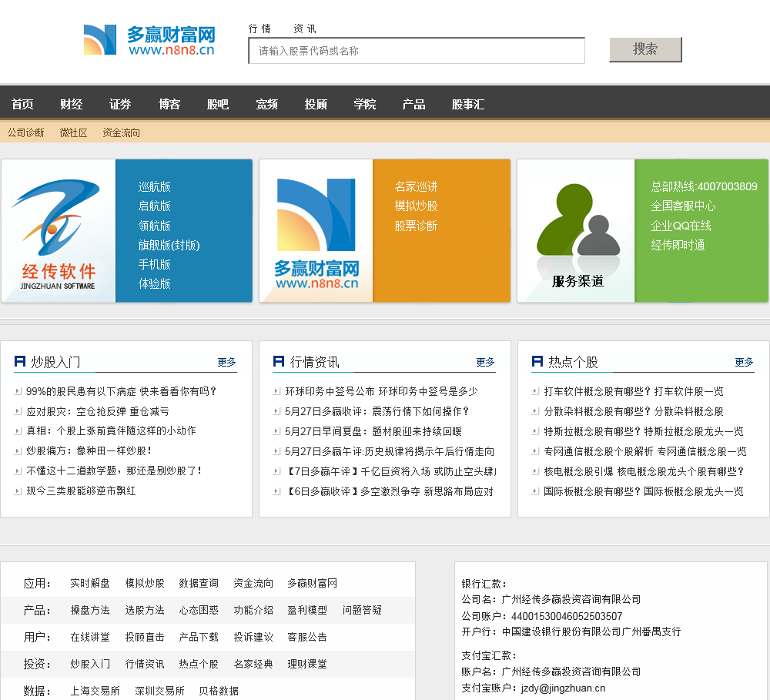The height and width of the screenshot is (700, 770).
Task: Open the 企业QQ在线 link
Action: click(681, 226)
